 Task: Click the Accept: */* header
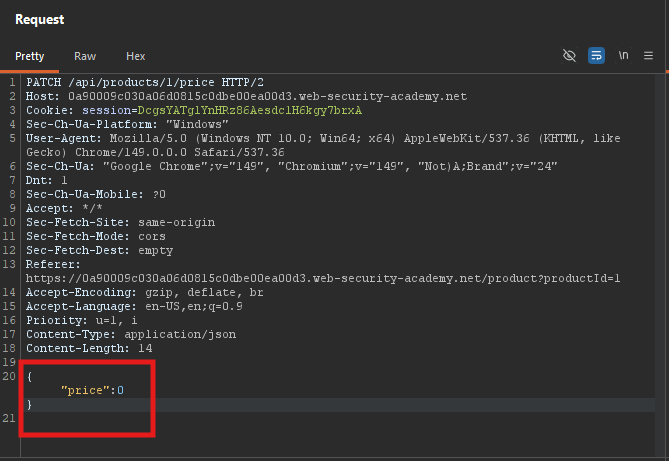[x=64, y=208]
